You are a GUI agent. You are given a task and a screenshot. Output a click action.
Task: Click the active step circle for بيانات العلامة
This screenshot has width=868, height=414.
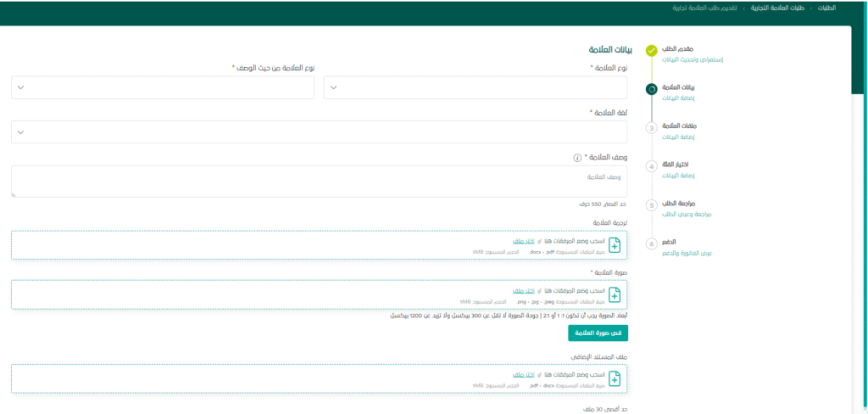click(651, 88)
